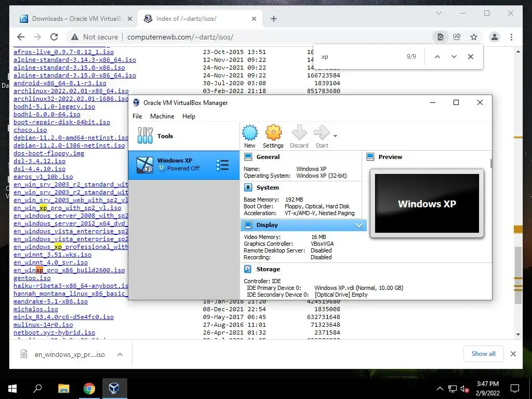532x399 pixels.
Task: Open File Explorer from taskbar
Action: (x=63, y=389)
